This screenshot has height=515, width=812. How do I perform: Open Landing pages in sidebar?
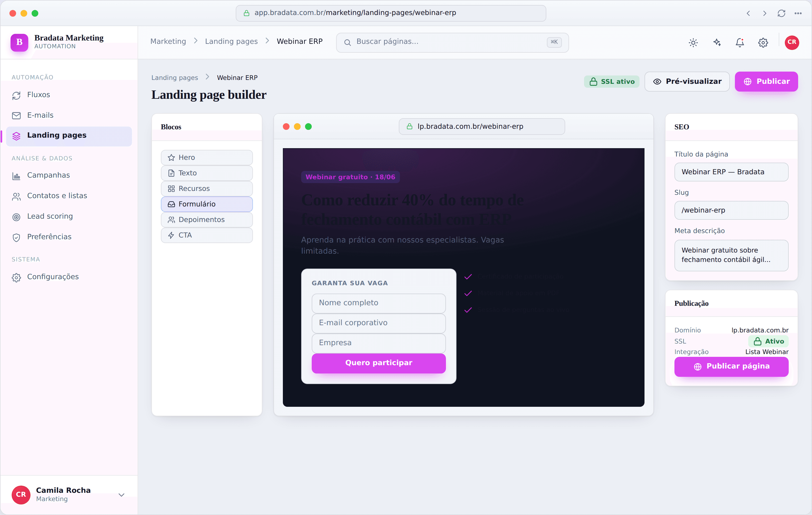[x=69, y=136]
